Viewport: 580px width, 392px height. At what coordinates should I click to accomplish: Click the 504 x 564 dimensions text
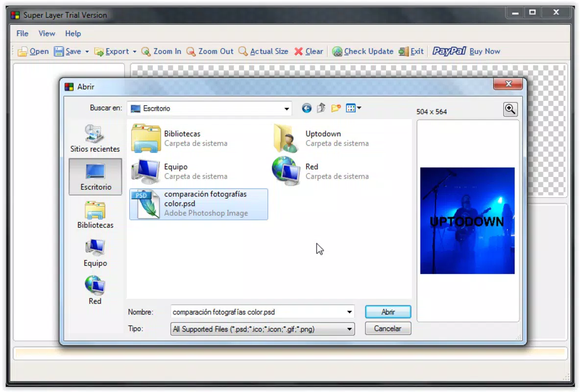point(431,112)
